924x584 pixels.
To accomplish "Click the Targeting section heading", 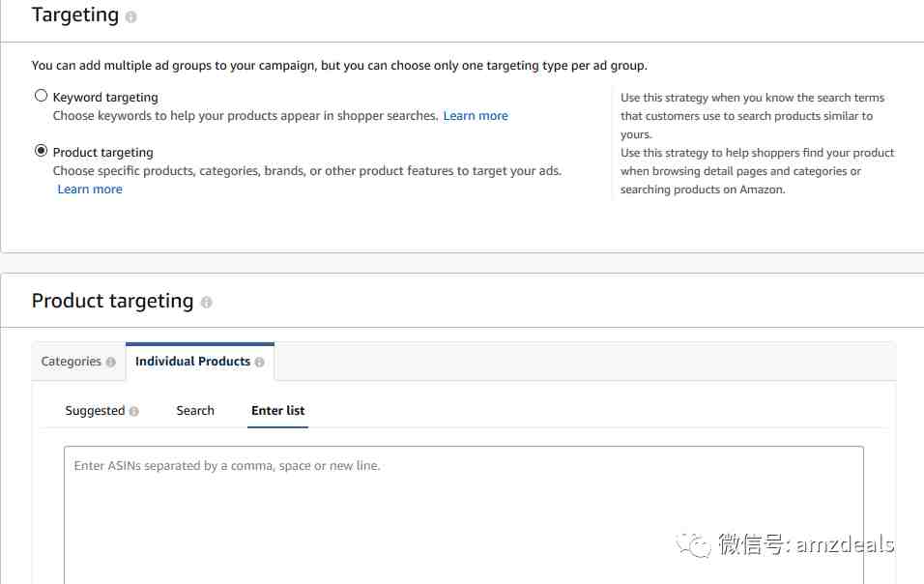I will [x=75, y=15].
